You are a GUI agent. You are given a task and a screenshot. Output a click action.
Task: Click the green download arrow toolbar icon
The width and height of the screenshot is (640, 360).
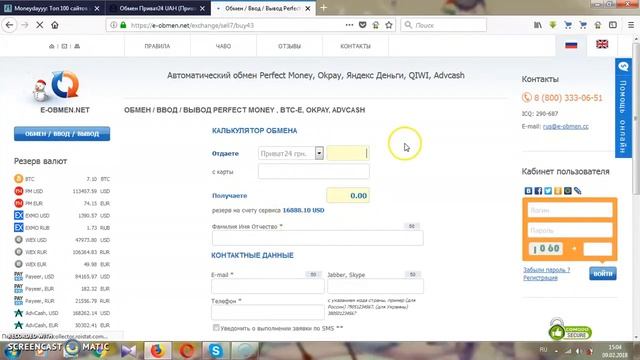tap(553, 25)
